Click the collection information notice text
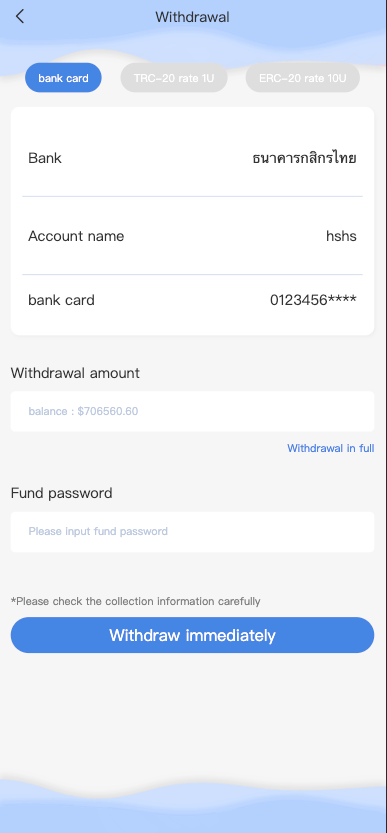Viewport: 387px width, 833px height. pyautogui.click(x=136, y=601)
